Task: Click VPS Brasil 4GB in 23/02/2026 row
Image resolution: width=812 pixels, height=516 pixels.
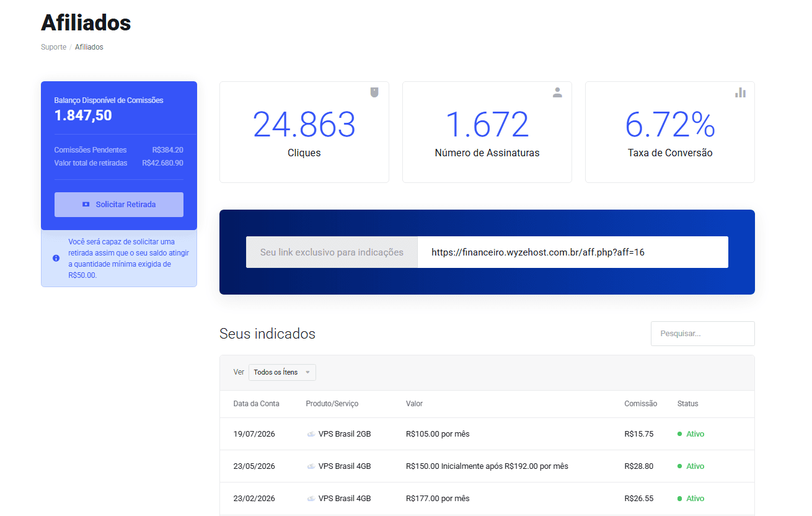Action: coord(345,499)
